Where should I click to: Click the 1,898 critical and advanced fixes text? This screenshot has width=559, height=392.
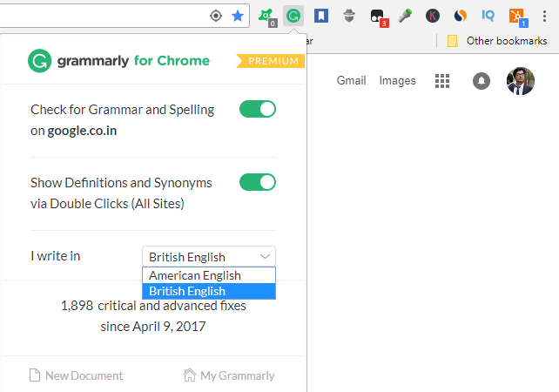[153, 306]
